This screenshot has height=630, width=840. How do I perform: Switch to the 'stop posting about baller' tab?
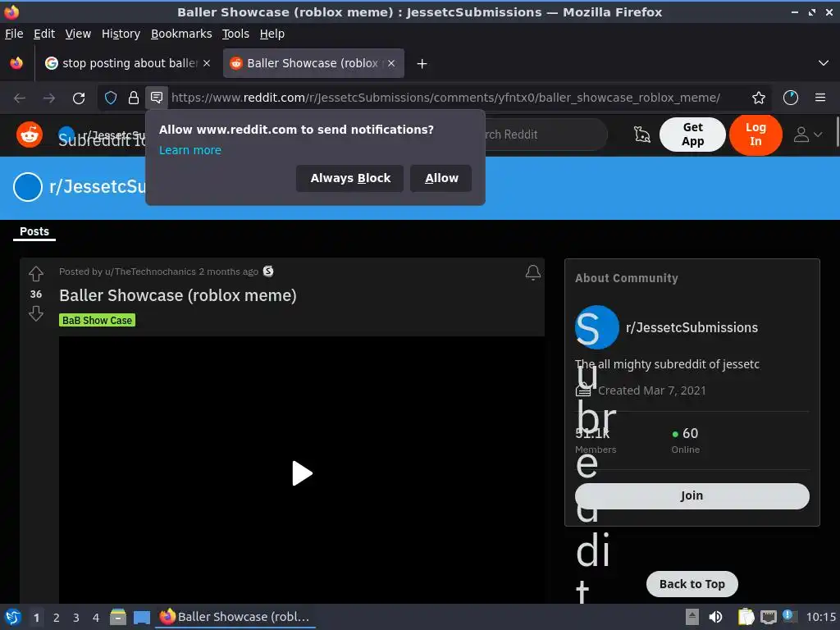click(x=127, y=63)
